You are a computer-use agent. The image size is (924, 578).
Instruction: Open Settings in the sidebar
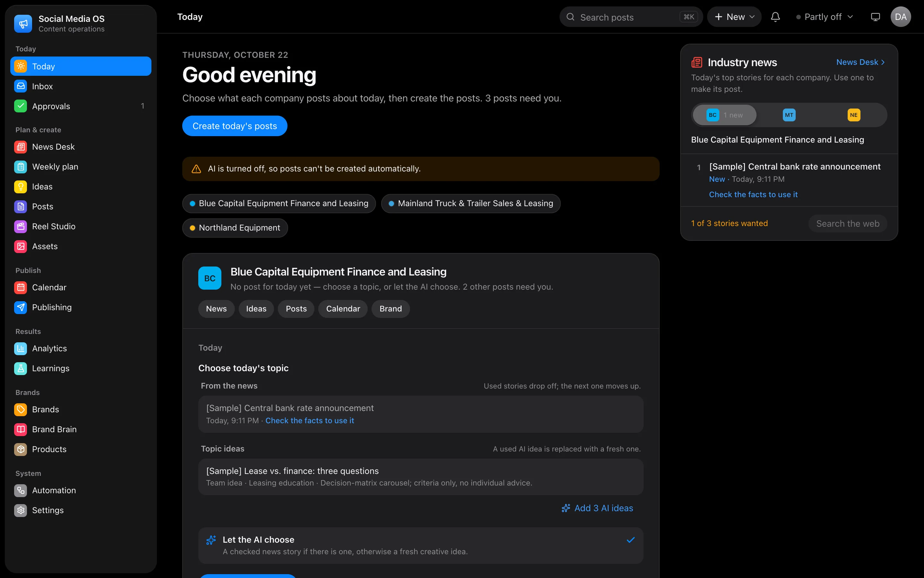point(81,510)
